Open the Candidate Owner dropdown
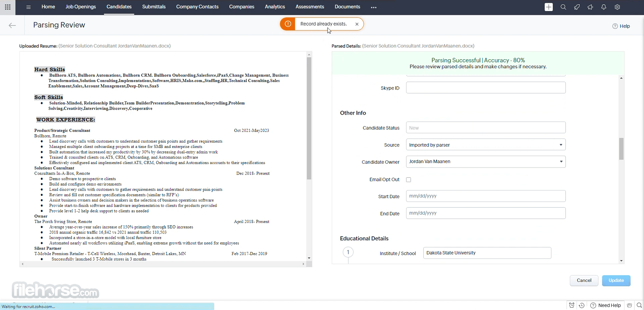The image size is (644, 310). tap(486, 162)
